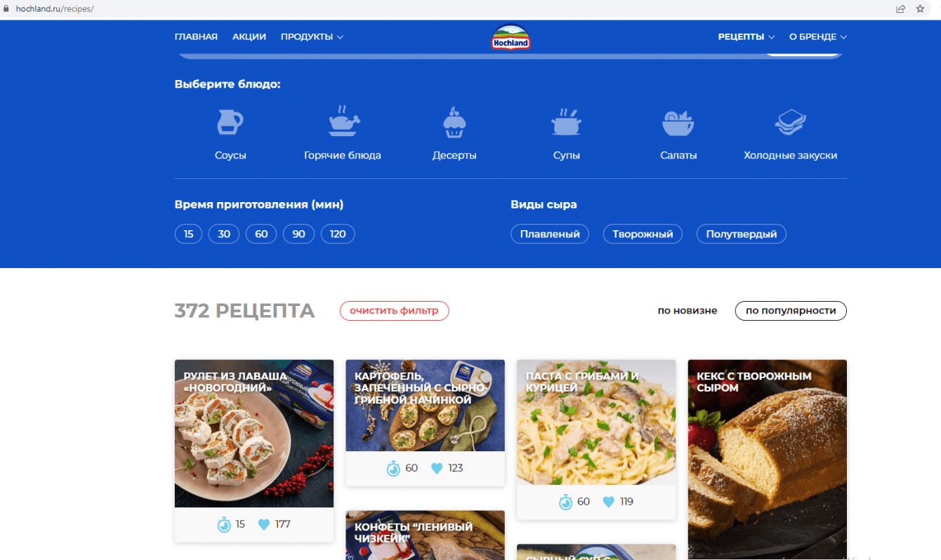Image resolution: width=941 pixels, height=560 pixels.
Task: Open the Акции menu item
Action: pos(249,37)
